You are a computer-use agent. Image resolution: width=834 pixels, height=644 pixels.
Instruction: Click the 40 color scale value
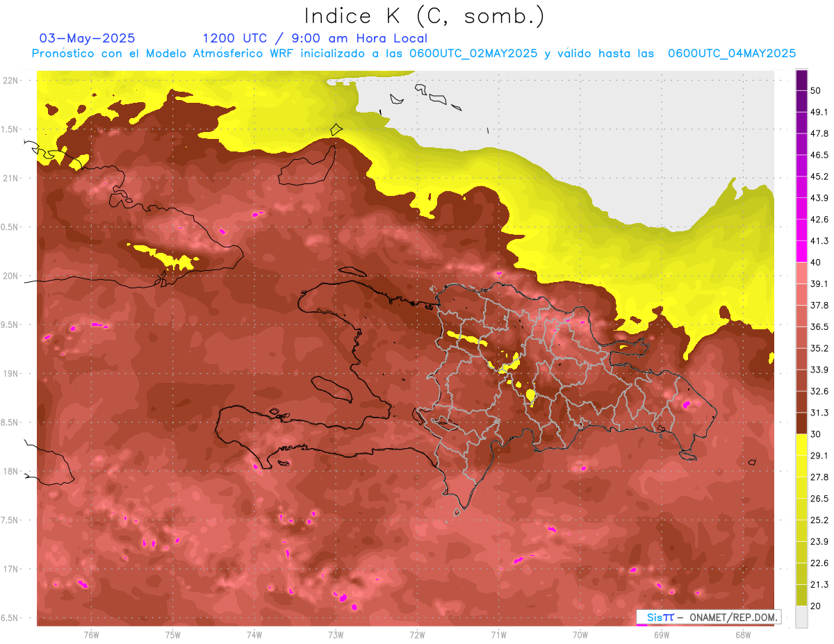pyautogui.click(x=817, y=263)
